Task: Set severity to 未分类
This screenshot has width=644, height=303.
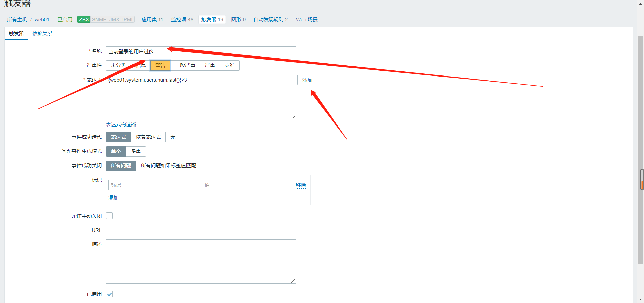Action: (118, 65)
